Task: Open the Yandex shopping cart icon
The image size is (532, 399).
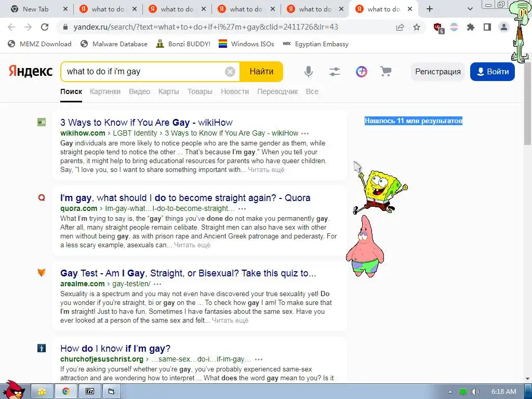Action: click(386, 72)
